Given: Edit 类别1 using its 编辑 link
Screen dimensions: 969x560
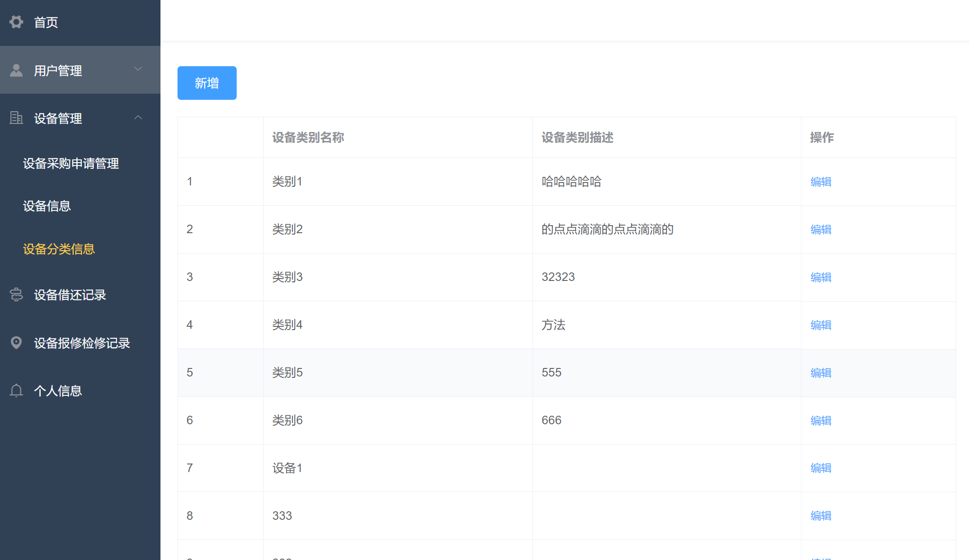Looking at the screenshot, I should point(820,182).
